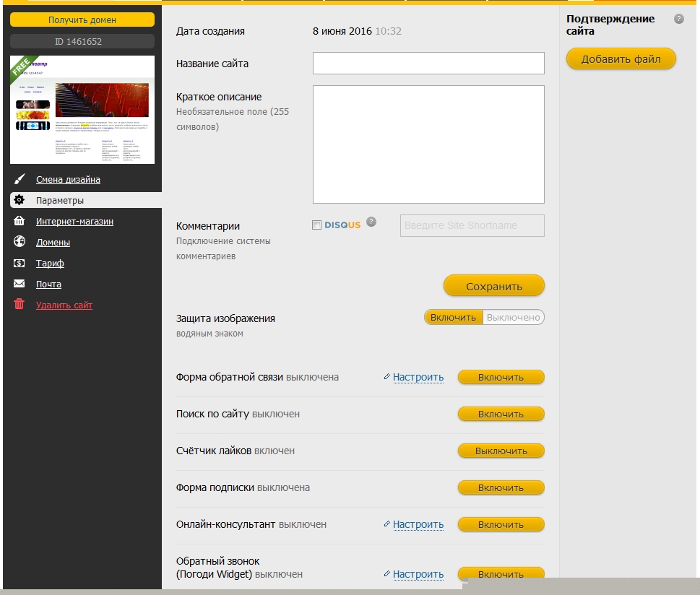Open Настроить for Форма обратной связи

(418, 377)
